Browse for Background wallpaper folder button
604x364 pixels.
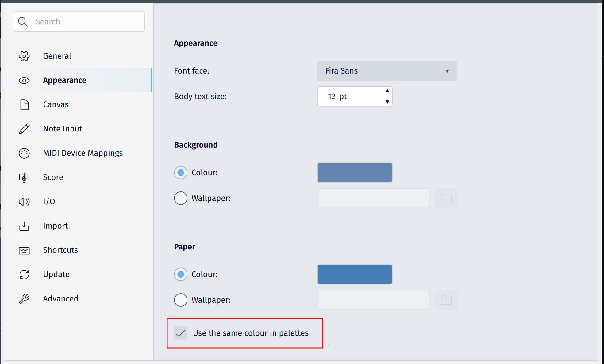pyautogui.click(x=446, y=199)
